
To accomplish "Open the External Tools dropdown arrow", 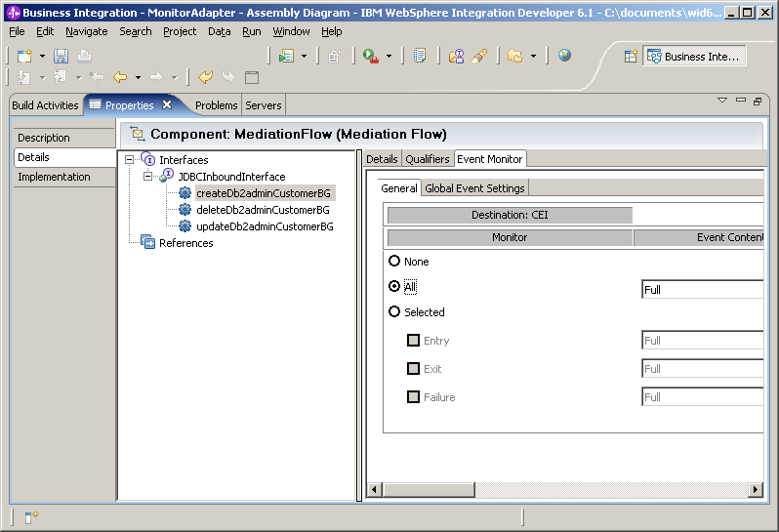I will click(x=389, y=57).
